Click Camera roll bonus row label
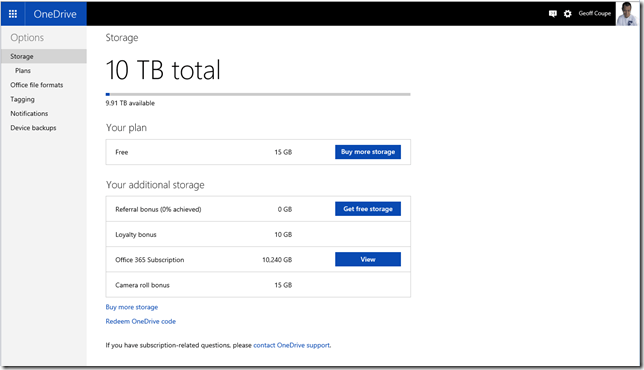This screenshot has width=644, height=370. click(143, 285)
